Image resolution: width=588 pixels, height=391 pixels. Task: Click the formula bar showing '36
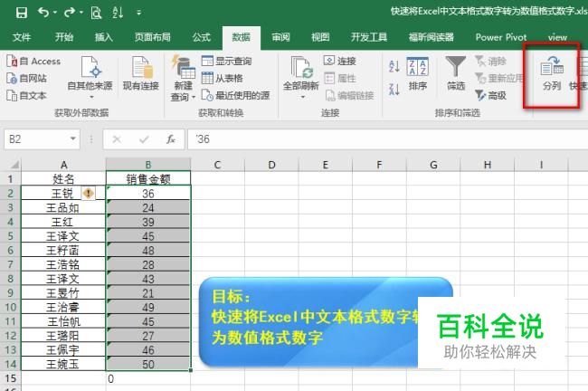(388, 139)
